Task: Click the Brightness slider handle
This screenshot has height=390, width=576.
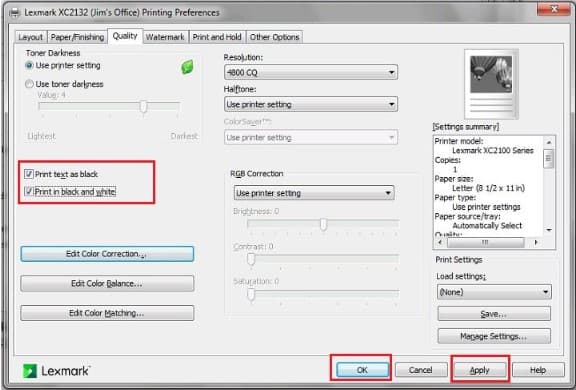Action: [x=323, y=224]
